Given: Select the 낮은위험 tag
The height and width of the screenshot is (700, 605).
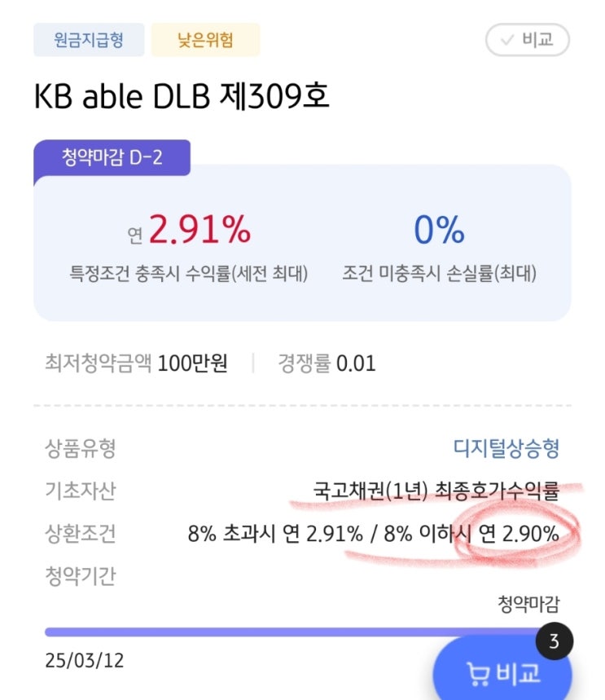Looking at the screenshot, I should click(x=205, y=39).
